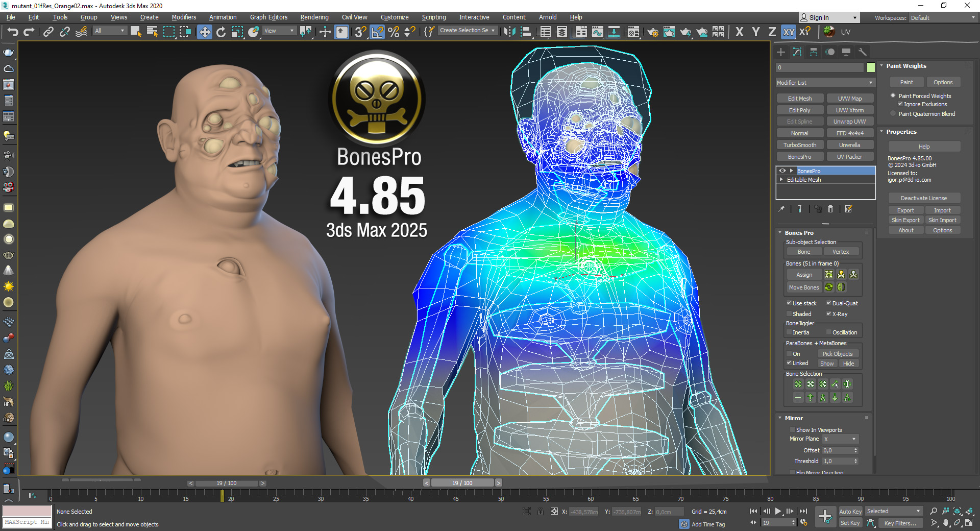
Task: Click the Undo arrow icon
Action: pyautogui.click(x=13, y=32)
